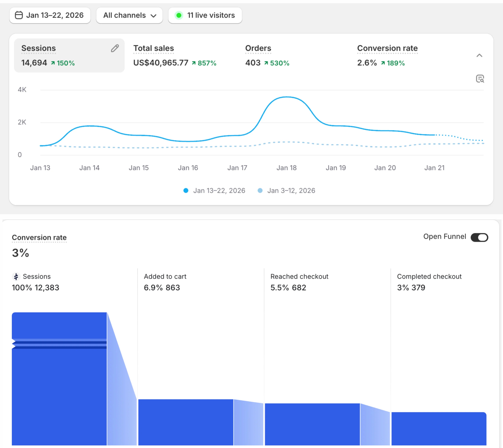503x448 pixels.
Task: Click the calendar icon in date picker
Action: (19, 15)
